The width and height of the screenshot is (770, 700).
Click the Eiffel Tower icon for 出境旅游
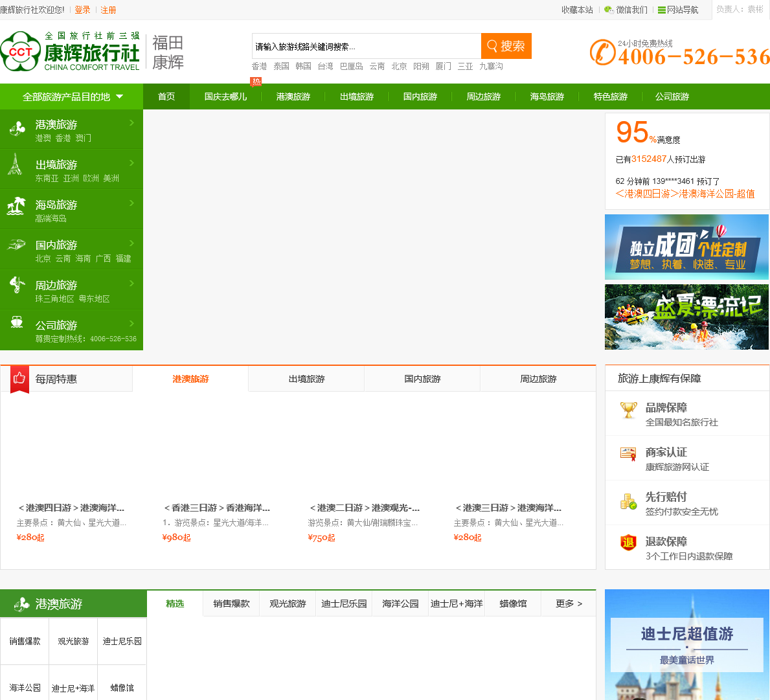tap(16, 164)
